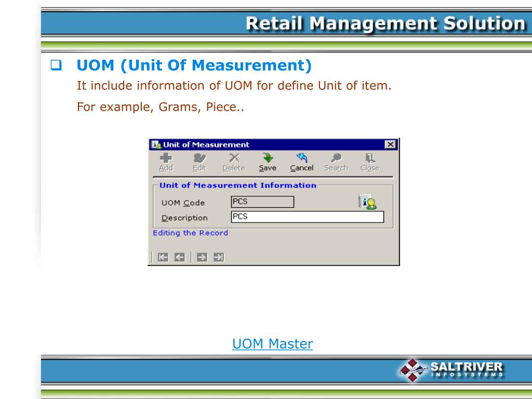The height and width of the screenshot is (399, 532).
Task: Open the Search toolbar icon
Action: click(336, 162)
